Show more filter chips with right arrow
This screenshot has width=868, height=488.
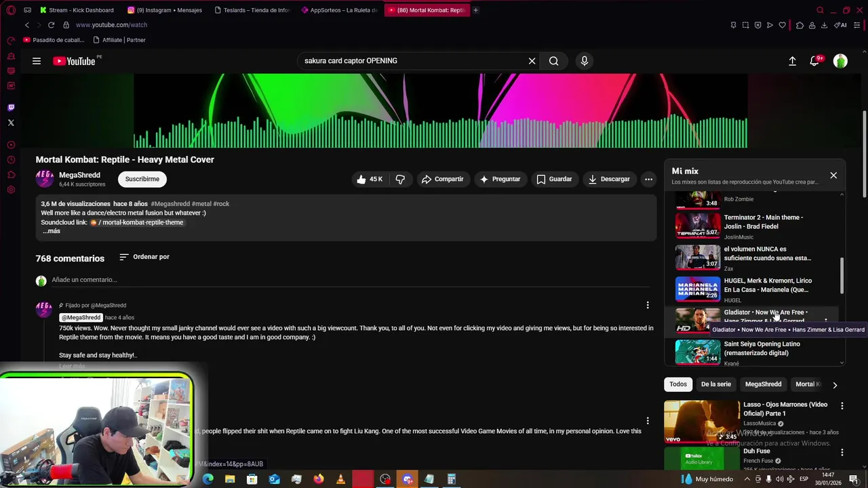pyautogui.click(x=835, y=385)
